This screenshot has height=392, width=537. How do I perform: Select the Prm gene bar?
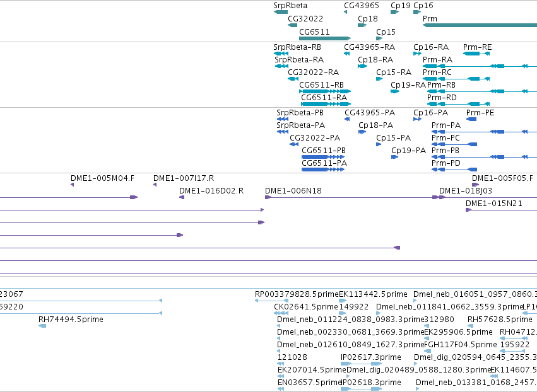point(480,25)
